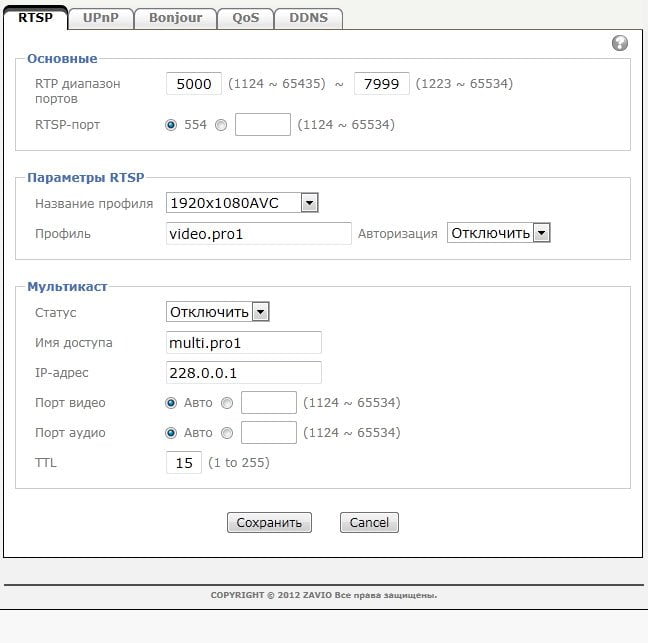
Task: Select the 554 RTSP port radio button
Action: click(171, 125)
